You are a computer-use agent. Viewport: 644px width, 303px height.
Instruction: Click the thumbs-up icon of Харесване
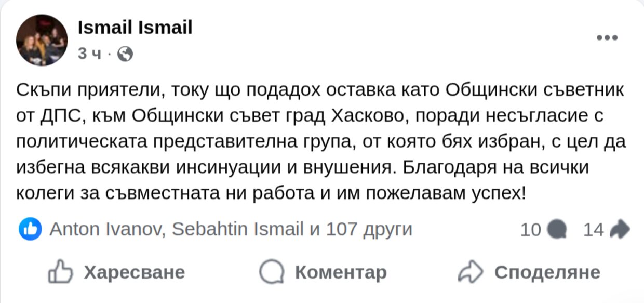(60, 272)
